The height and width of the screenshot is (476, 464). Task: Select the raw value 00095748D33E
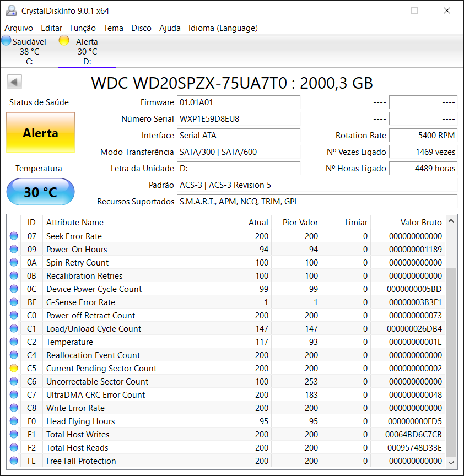coord(414,447)
